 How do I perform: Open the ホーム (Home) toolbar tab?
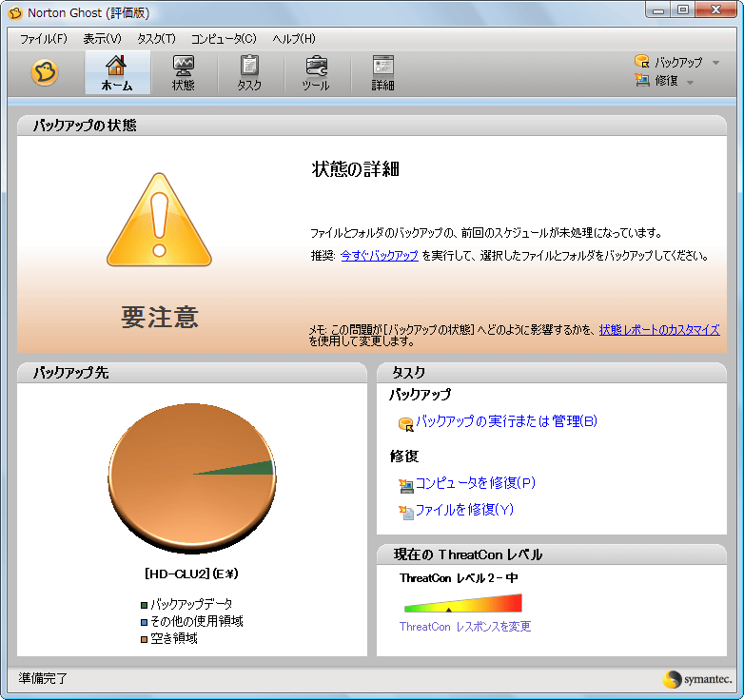tap(117, 72)
